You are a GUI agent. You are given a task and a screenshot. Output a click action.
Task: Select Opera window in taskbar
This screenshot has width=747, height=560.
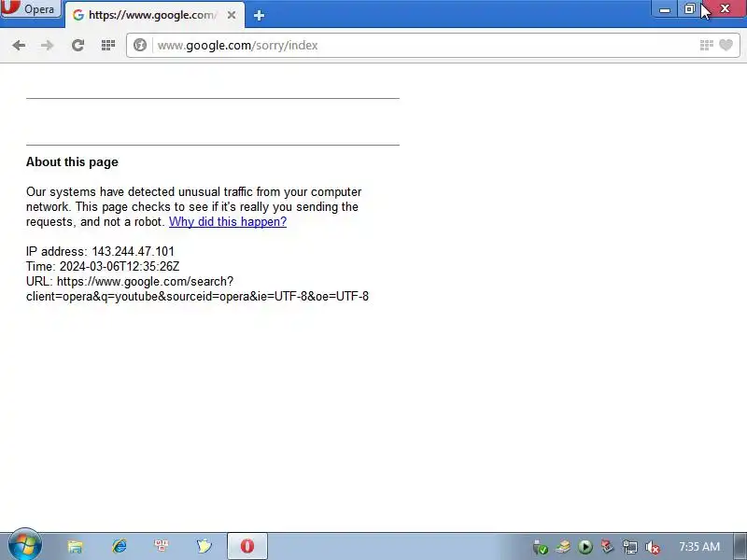pyautogui.click(x=247, y=546)
